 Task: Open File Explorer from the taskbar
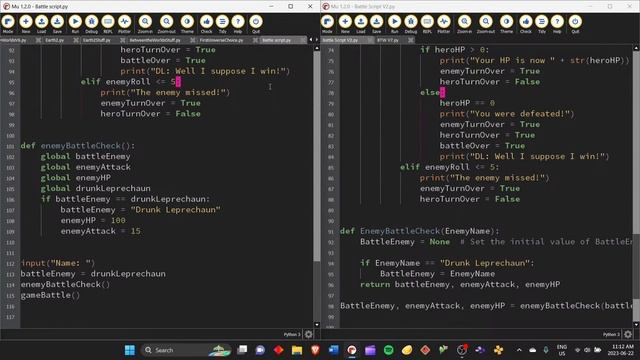[x=297, y=350]
